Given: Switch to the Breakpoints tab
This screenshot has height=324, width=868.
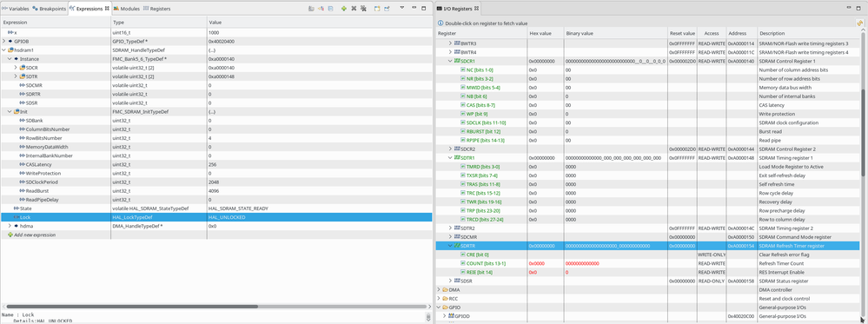Looking at the screenshot, I should click(x=49, y=9).
